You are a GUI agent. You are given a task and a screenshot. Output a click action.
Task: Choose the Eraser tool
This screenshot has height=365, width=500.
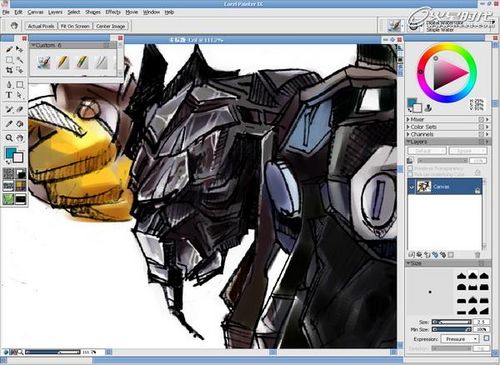click(20, 109)
